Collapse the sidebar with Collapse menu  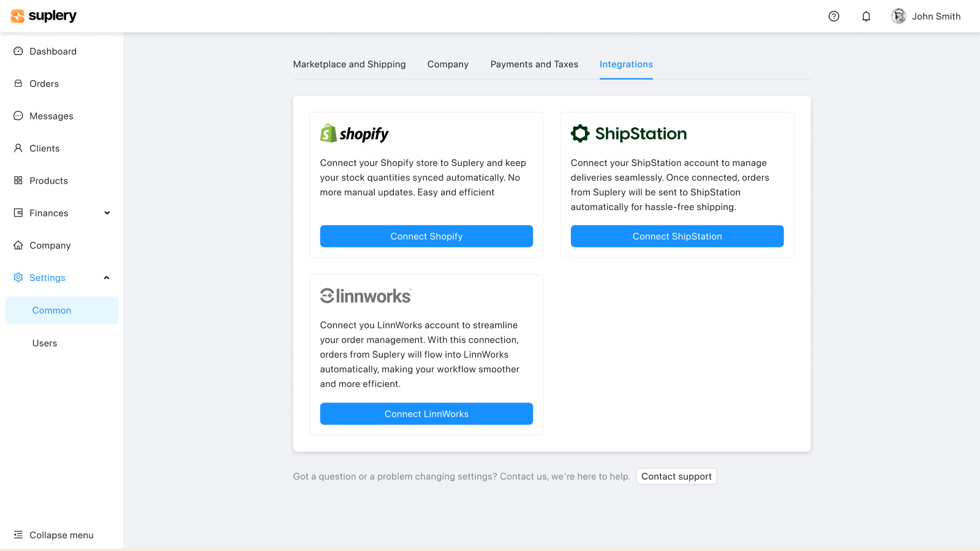coord(61,534)
